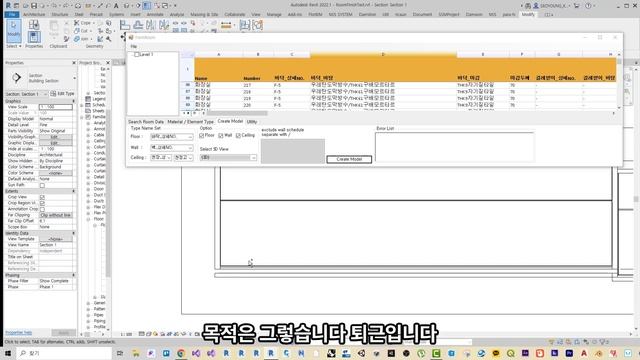
Task: Switch to Search Room Data tab
Action: coord(146,122)
